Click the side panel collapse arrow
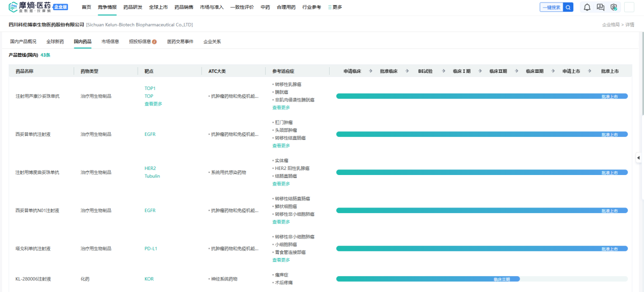Screen dimensions: 644x292 click(x=638, y=158)
